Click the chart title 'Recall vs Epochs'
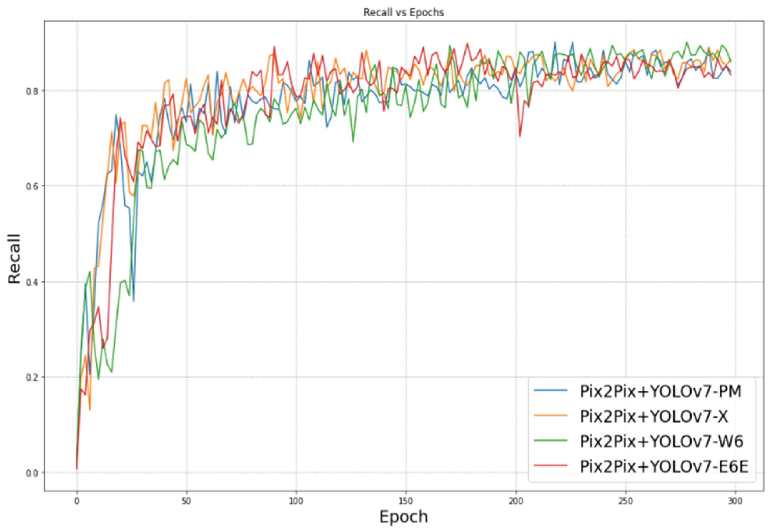This screenshot has height=532, width=771. [x=403, y=12]
